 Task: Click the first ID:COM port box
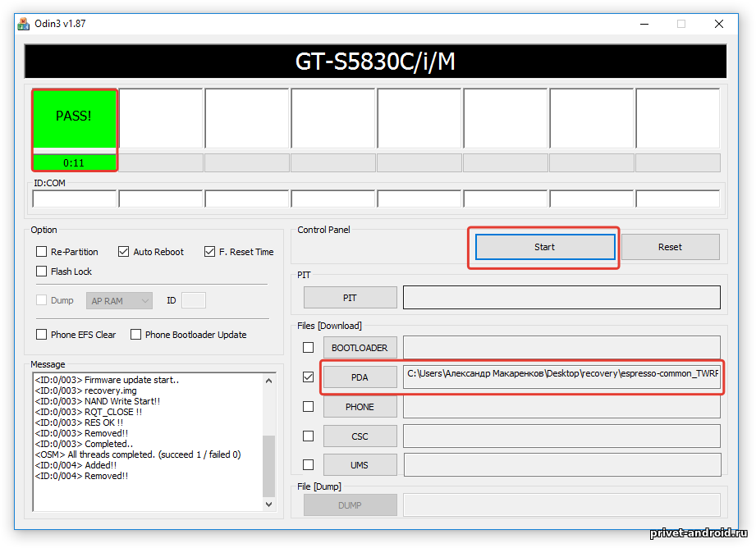coord(74,199)
